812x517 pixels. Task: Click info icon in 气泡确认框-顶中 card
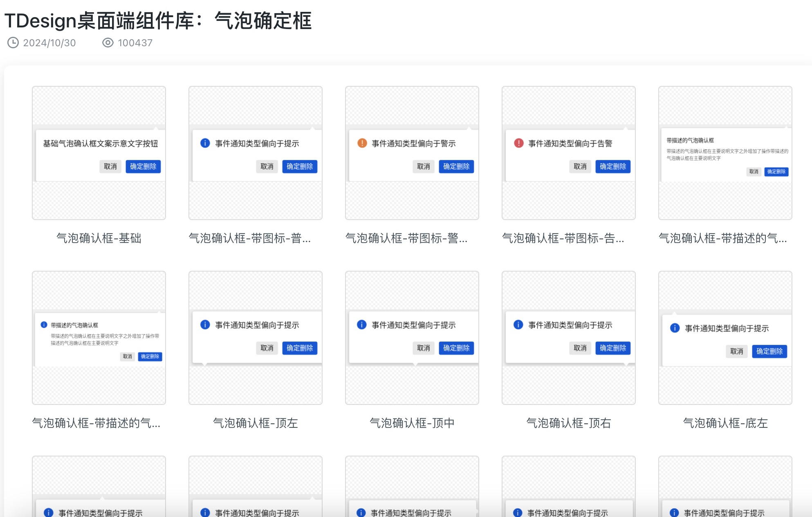[362, 325]
